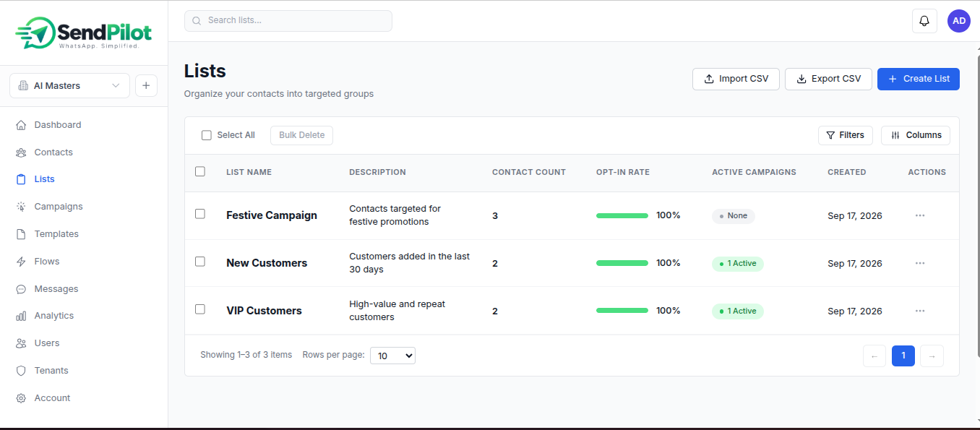980x430 pixels.
Task: Click the magnifier icon in search box
Action: click(197, 21)
